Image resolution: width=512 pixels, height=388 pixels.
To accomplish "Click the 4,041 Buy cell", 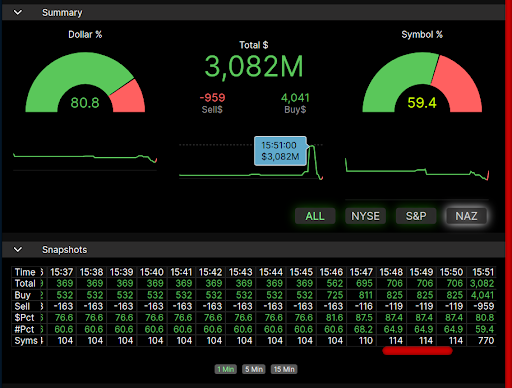I will [x=482, y=295].
